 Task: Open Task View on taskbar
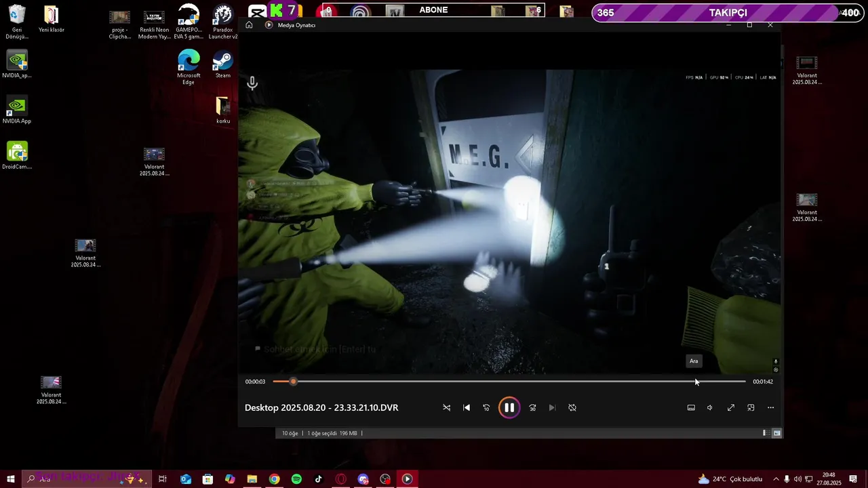[x=163, y=479]
